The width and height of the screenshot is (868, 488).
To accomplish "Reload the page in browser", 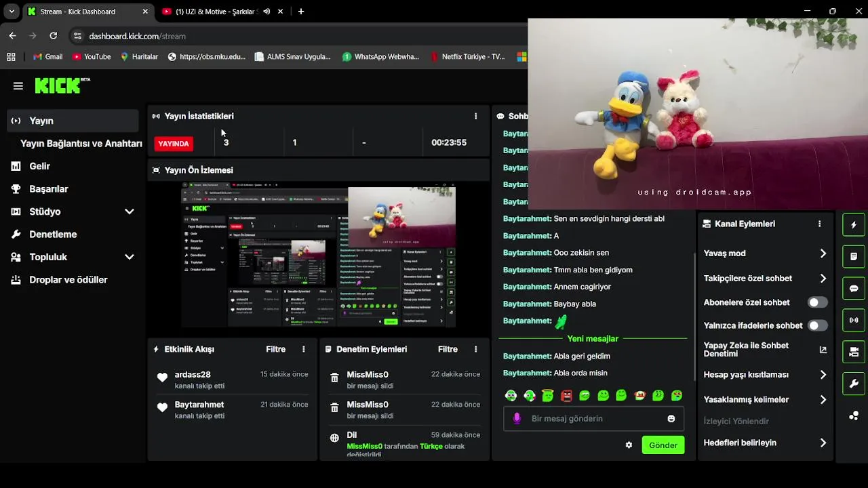I will coord(54,36).
